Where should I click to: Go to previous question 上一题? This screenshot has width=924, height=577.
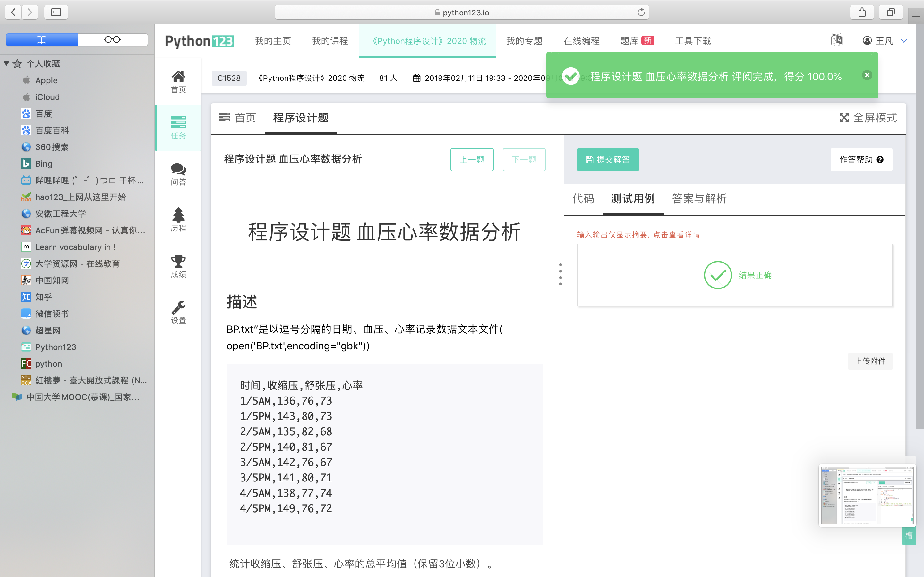[x=472, y=160]
